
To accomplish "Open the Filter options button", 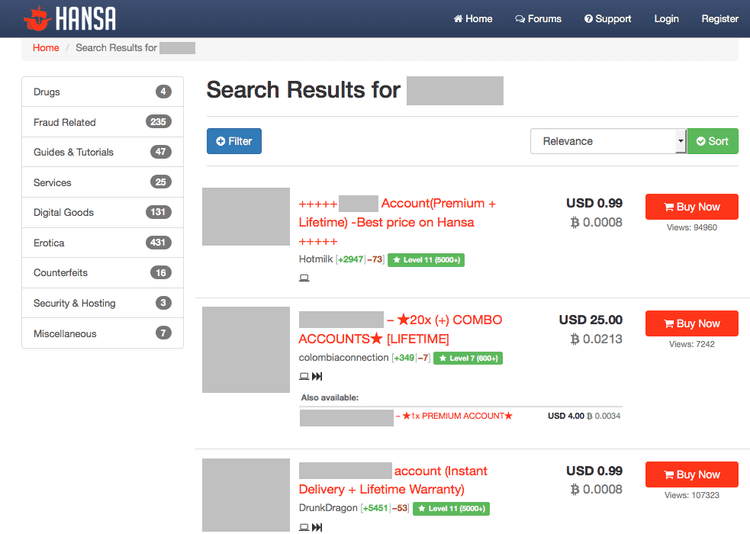I will [x=234, y=141].
